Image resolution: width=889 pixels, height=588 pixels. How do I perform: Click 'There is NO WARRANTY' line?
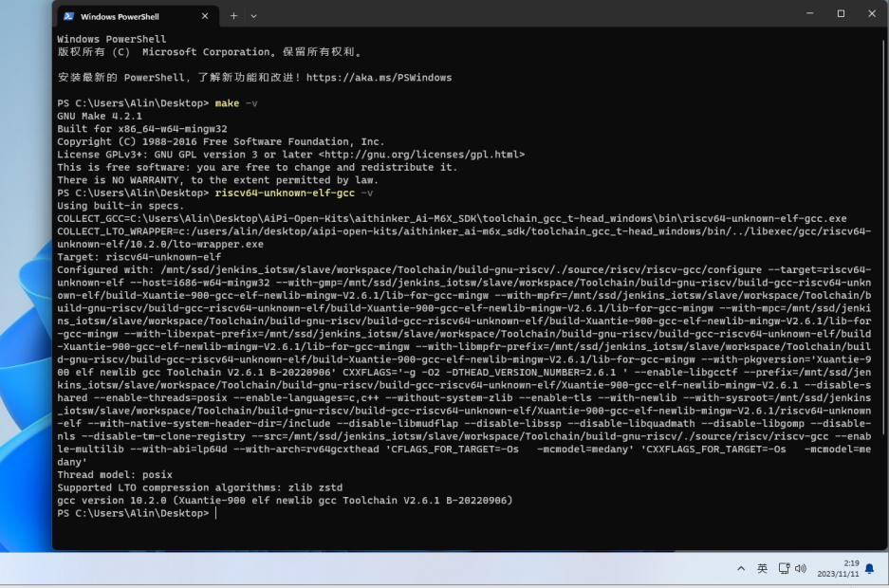[217, 180]
